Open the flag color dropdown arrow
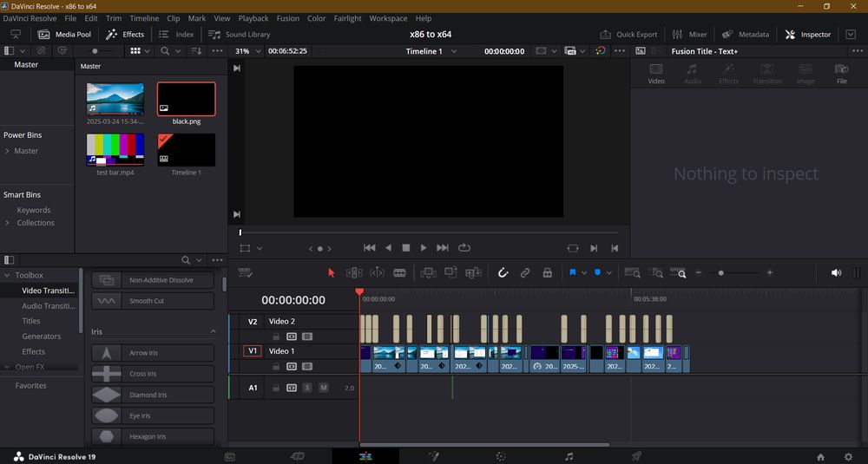Viewport: 868px width, 464px height. click(584, 272)
